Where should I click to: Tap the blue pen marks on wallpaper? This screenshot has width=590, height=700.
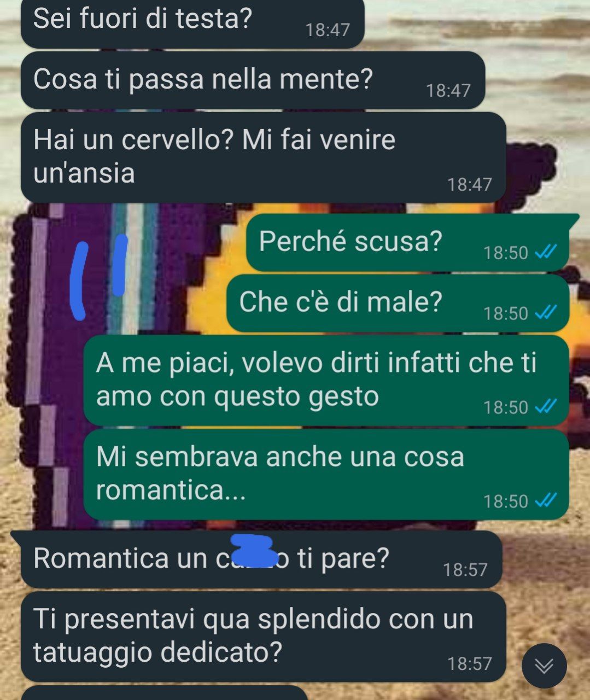tap(100, 277)
